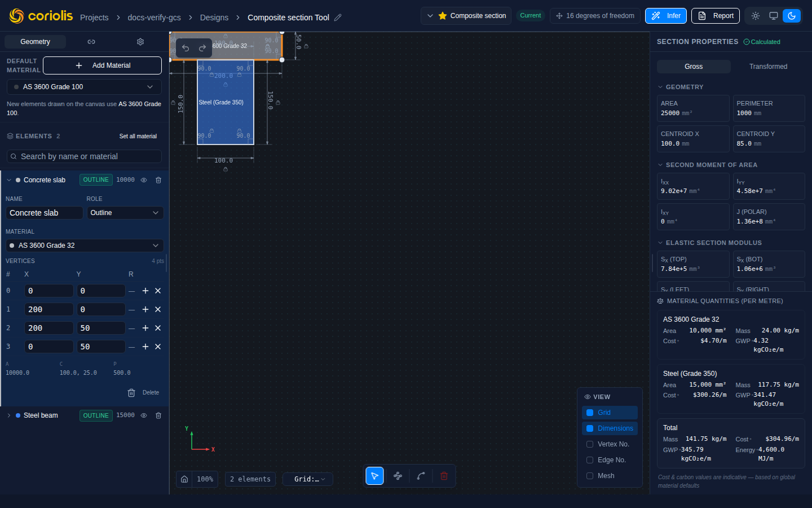Delete the Concrete slab element via trash icon
Screen dimensions: 812x508
point(158,180)
